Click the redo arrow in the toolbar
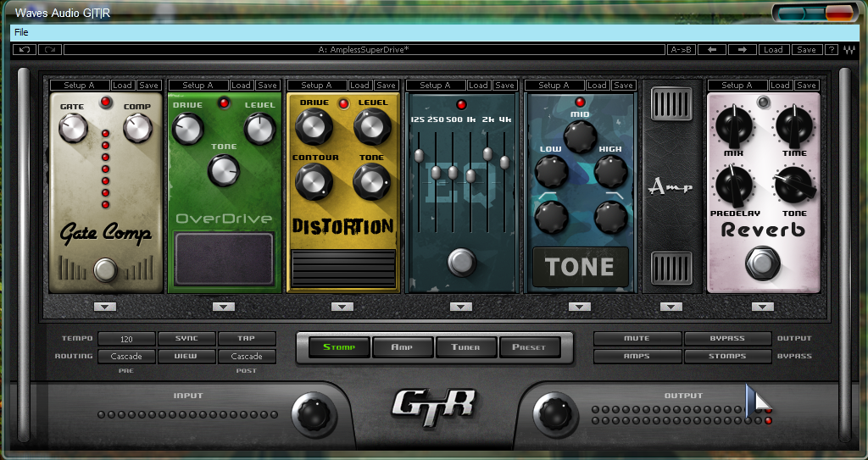This screenshot has height=460, width=868. (x=50, y=50)
